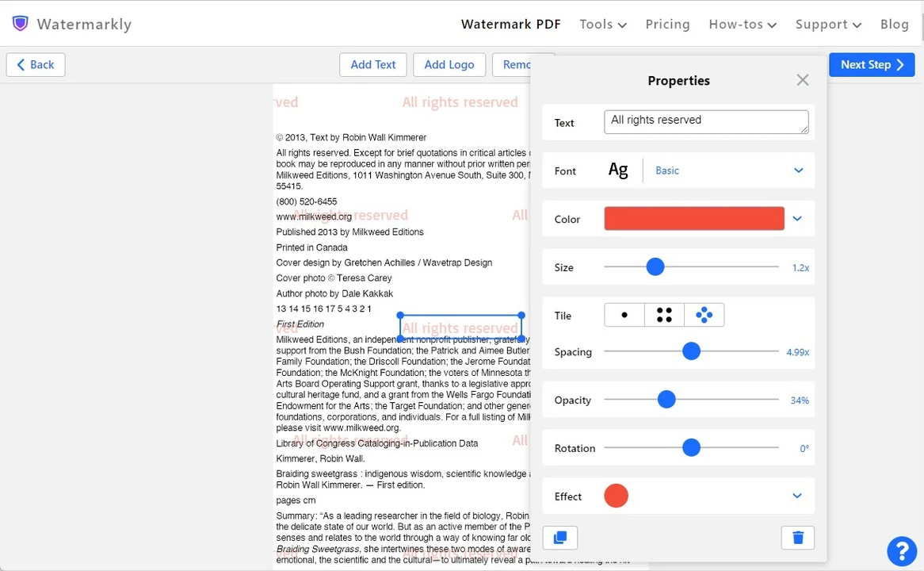Open the help question mark button
This screenshot has width=924, height=571.
click(902, 551)
